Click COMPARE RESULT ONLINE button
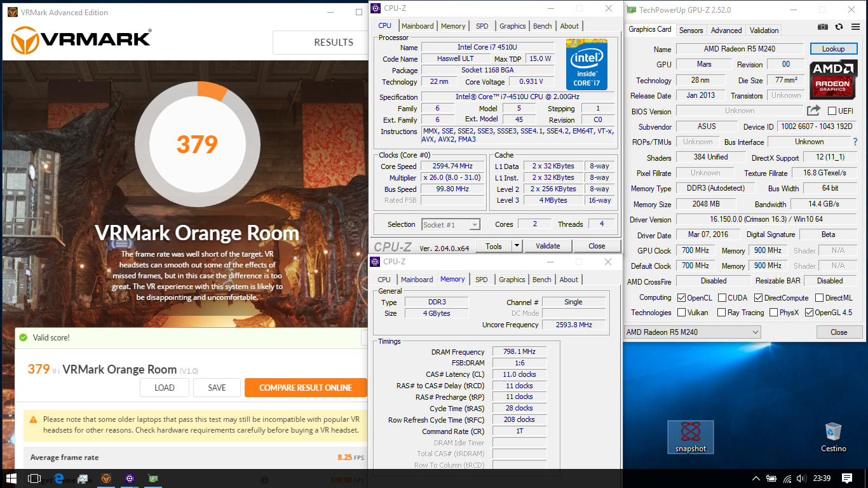This screenshot has height=488, width=868. (x=306, y=388)
